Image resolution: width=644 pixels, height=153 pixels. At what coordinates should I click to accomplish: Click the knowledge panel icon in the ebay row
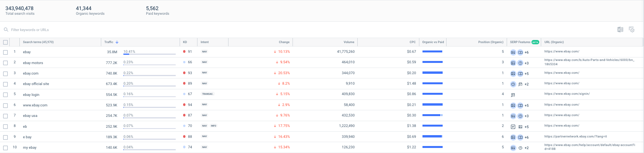[x=520, y=52]
